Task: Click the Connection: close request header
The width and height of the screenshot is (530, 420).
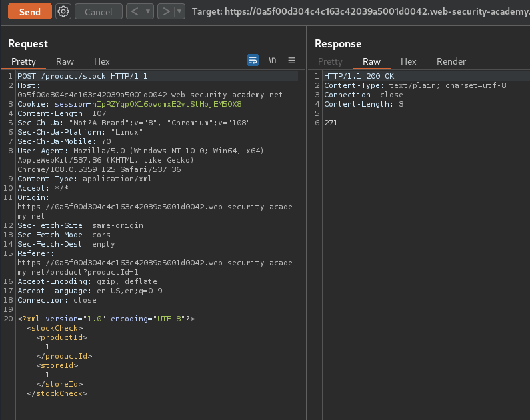Action: 57,300
